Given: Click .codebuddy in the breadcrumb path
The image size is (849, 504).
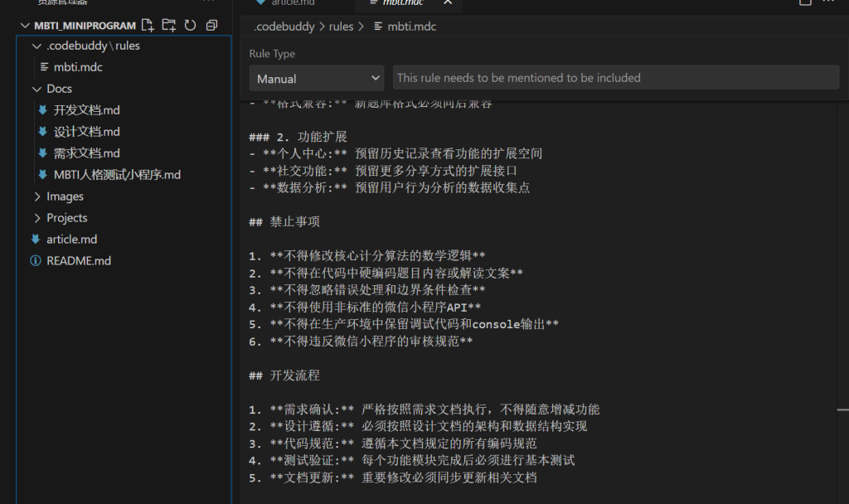Looking at the screenshot, I should [x=284, y=27].
